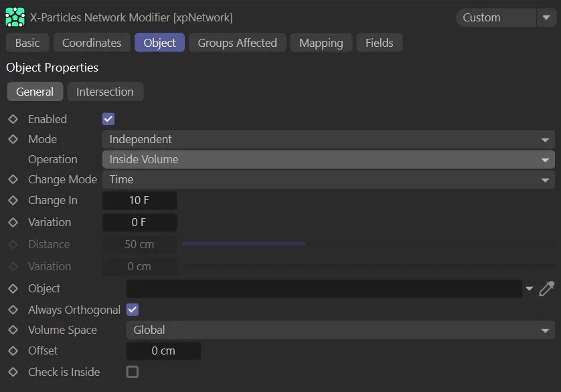Open the Mode dropdown set to Independent
Viewport: 561px width, 392px height.
(x=328, y=139)
